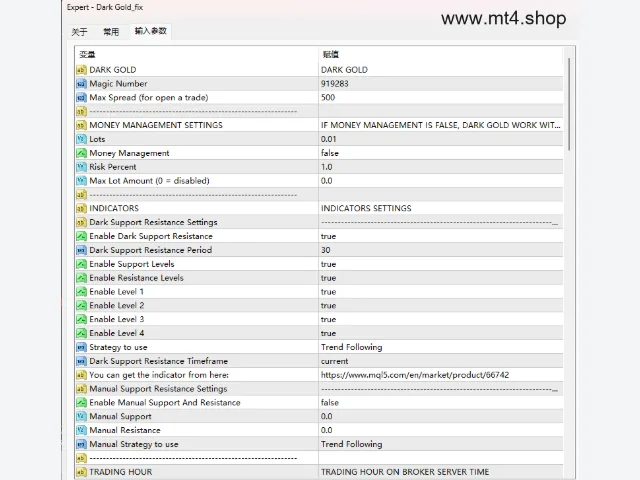
Task: Click the double-type icon beside Lots
Action: pos(81,139)
